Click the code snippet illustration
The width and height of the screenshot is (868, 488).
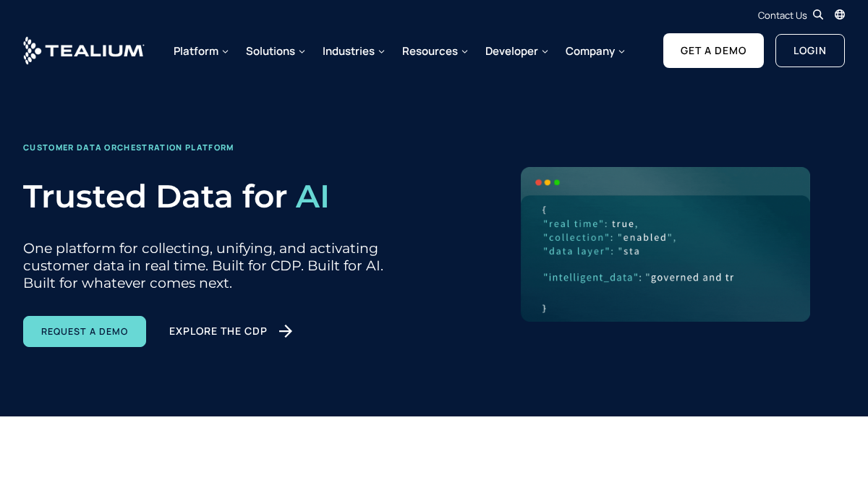[x=665, y=244]
